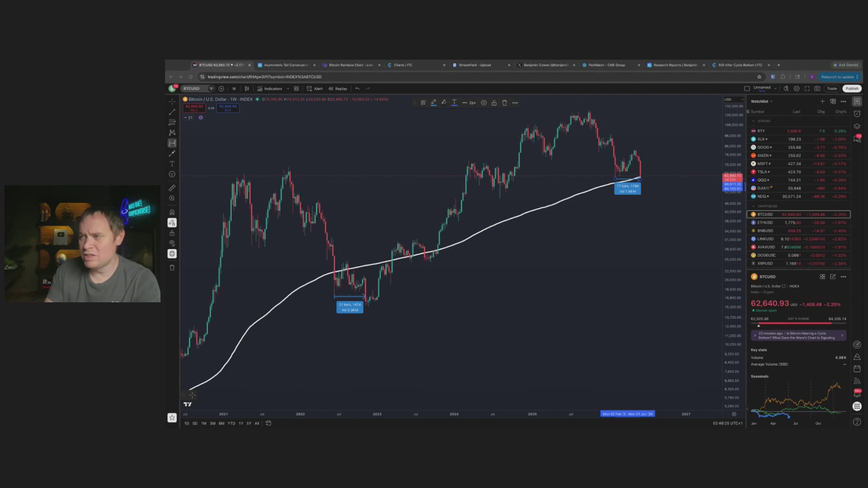Select the patterns drawing tool

pos(172,133)
